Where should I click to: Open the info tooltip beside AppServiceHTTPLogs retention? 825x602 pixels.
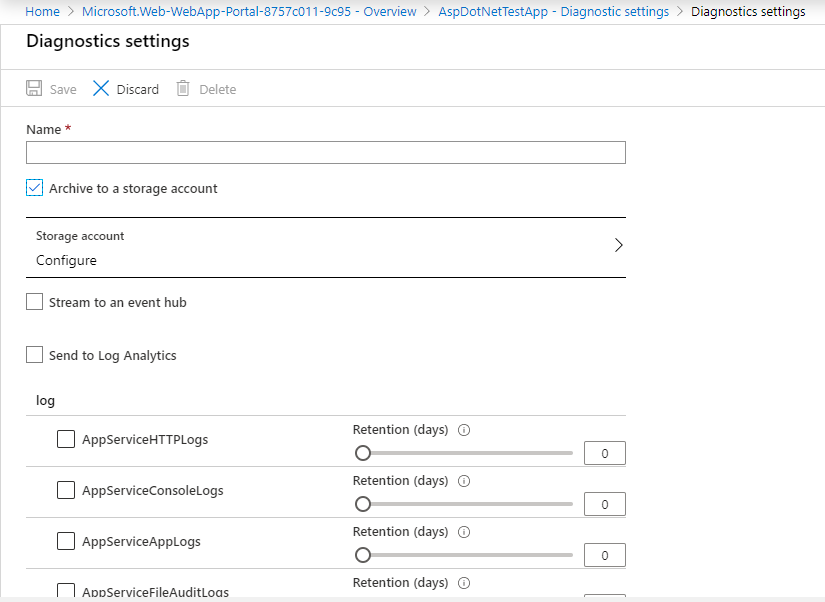[x=463, y=429]
